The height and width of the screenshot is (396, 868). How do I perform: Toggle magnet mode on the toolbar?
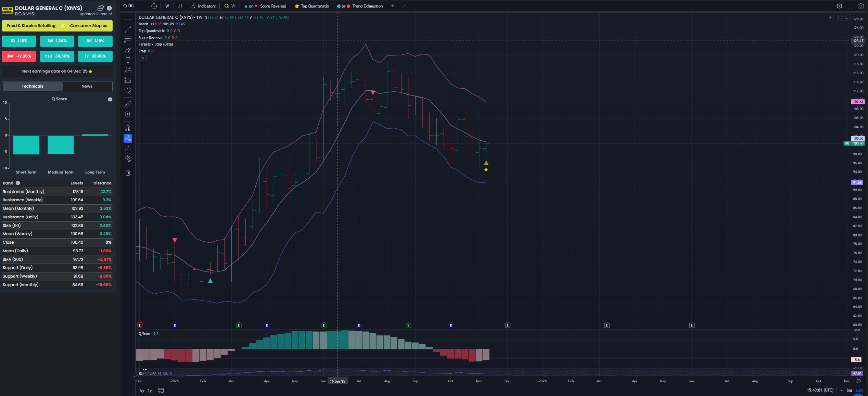[128, 128]
